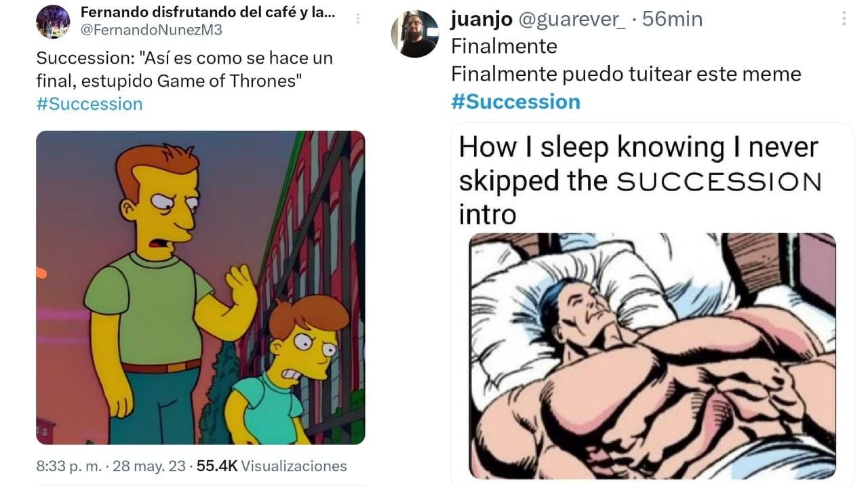Enlarge the Simpsons father and son image

[200, 287]
